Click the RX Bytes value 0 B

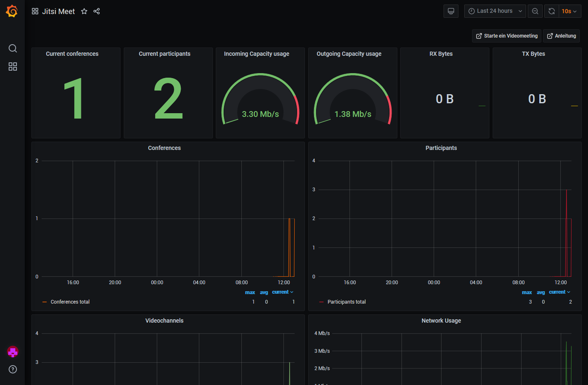[445, 99]
